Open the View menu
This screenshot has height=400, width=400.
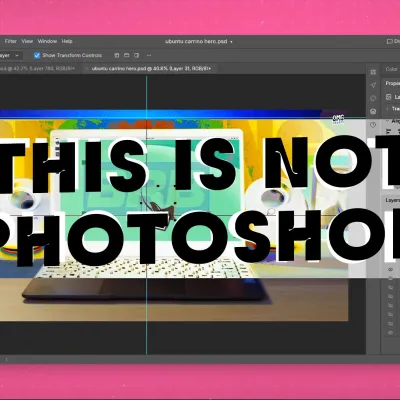(27, 41)
